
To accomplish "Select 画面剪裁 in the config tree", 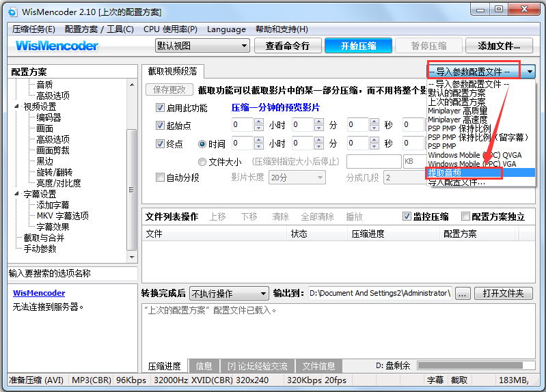I will coord(53,150).
